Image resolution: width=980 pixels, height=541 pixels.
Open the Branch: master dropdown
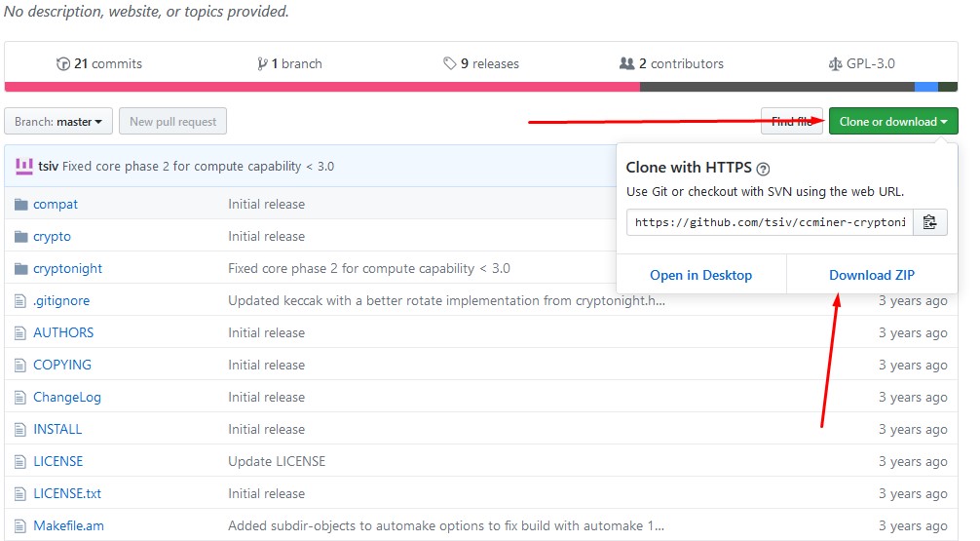pyautogui.click(x=58, y=121)
